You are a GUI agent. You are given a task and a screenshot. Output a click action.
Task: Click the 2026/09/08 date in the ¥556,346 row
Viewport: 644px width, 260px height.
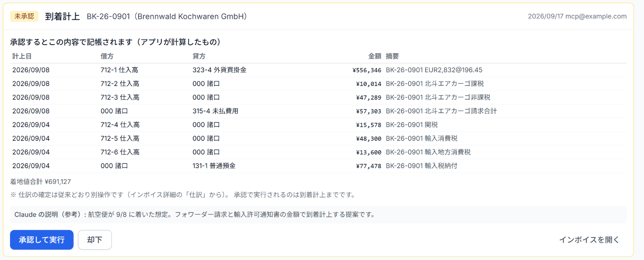tap(31, 70)
